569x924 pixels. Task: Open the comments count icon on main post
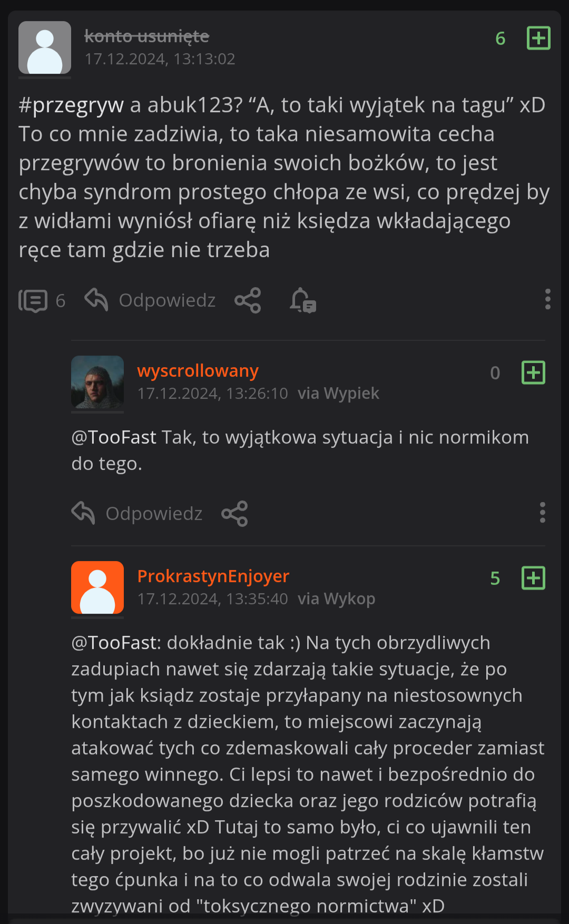34,301
